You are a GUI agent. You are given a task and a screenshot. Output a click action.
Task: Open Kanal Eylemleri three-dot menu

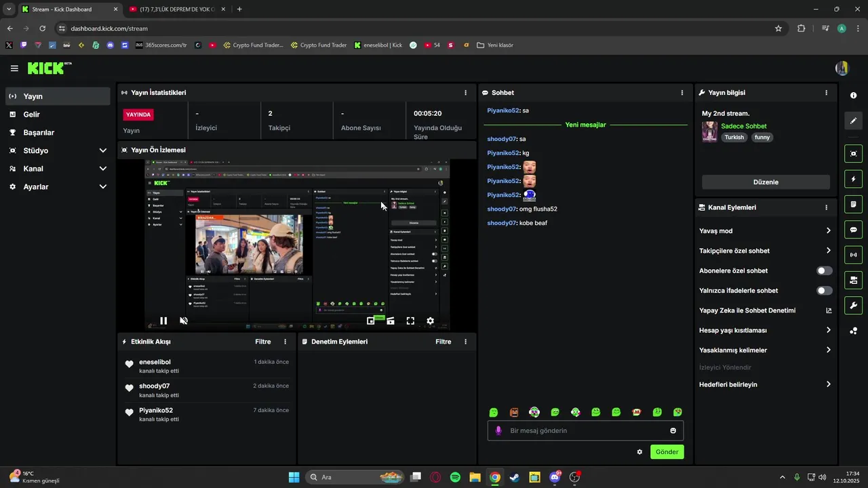(x=826, y=207)
